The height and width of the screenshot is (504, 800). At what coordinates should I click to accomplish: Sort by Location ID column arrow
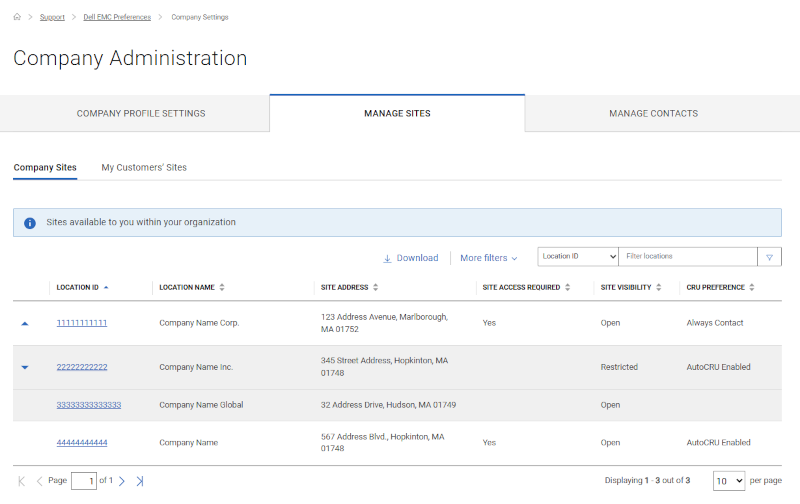click(106, 287)
